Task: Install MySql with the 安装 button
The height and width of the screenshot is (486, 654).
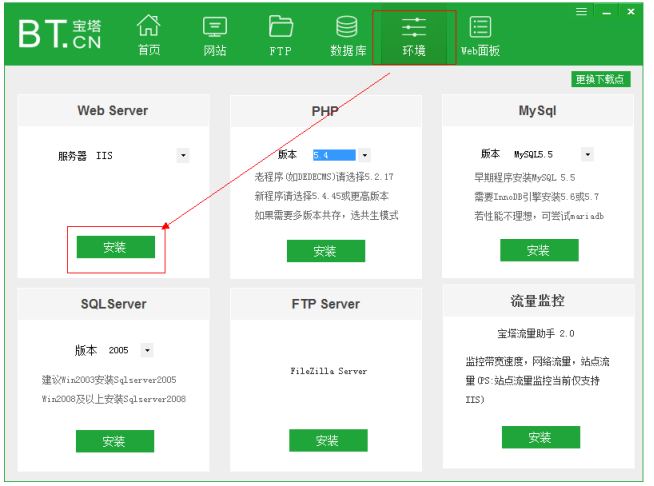Action: click(539, 250)
